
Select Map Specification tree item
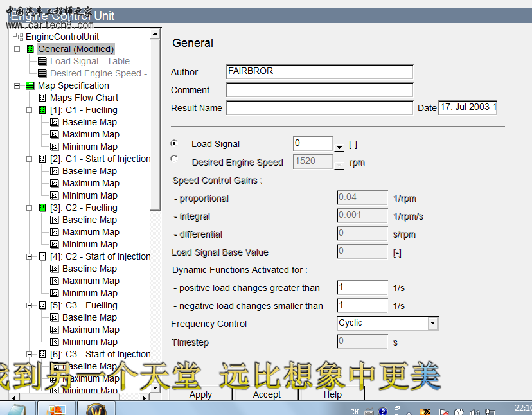73,86
